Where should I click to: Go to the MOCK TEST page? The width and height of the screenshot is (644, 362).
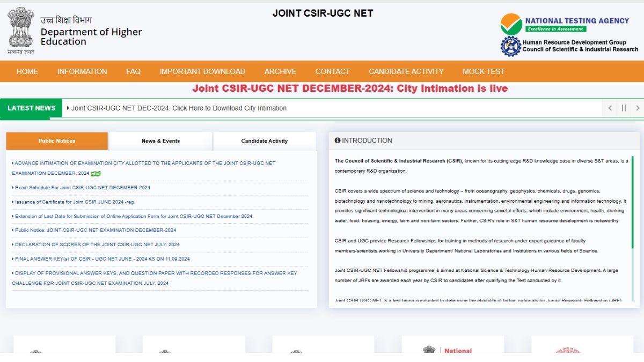coord(484,71)
